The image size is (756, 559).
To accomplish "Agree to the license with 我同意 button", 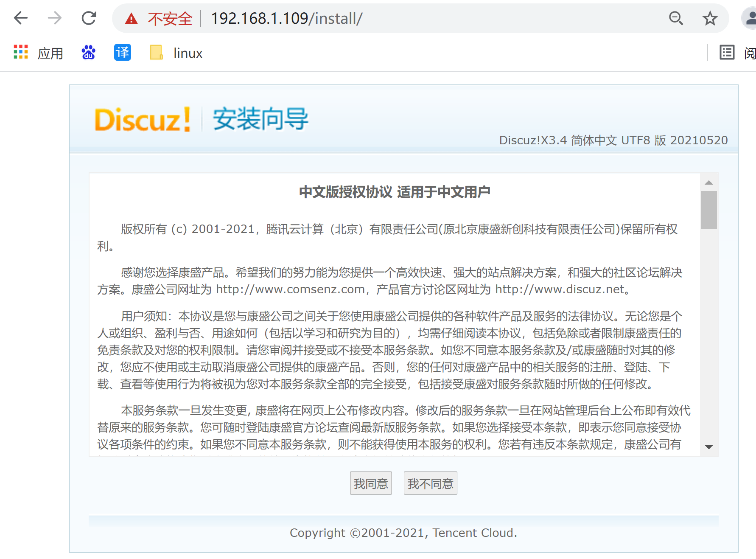I will (x=371, y=483).
